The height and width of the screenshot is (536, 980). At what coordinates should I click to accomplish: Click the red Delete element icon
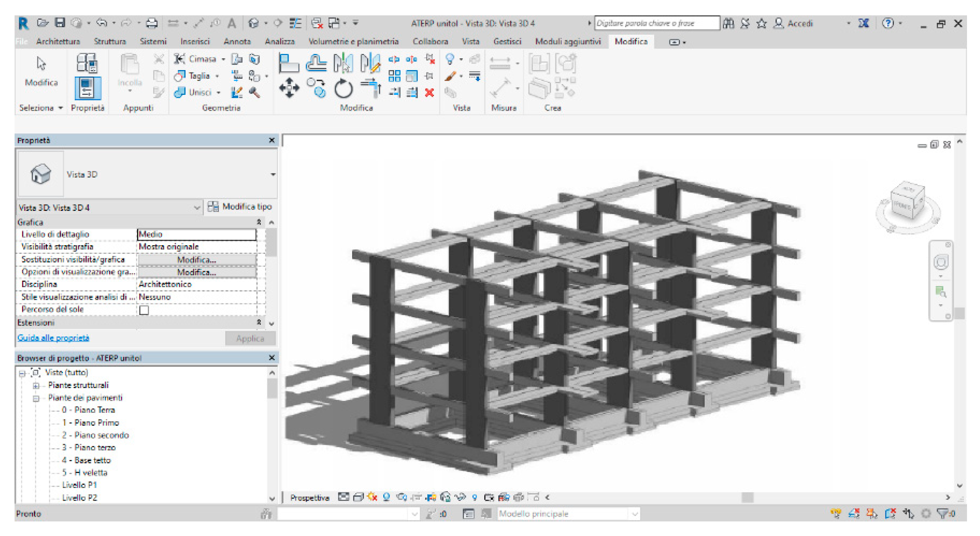click(429, 93)
